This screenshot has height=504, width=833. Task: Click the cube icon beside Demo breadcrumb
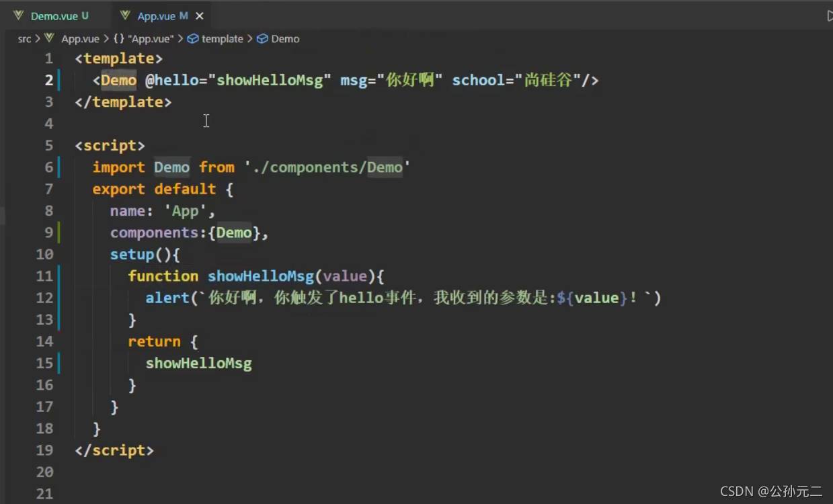263,39
